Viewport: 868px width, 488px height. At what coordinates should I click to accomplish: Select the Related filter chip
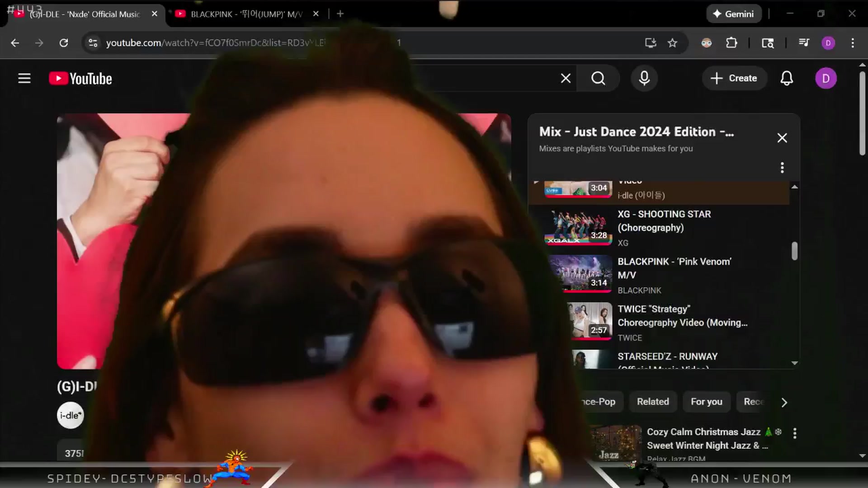(653, 402)
